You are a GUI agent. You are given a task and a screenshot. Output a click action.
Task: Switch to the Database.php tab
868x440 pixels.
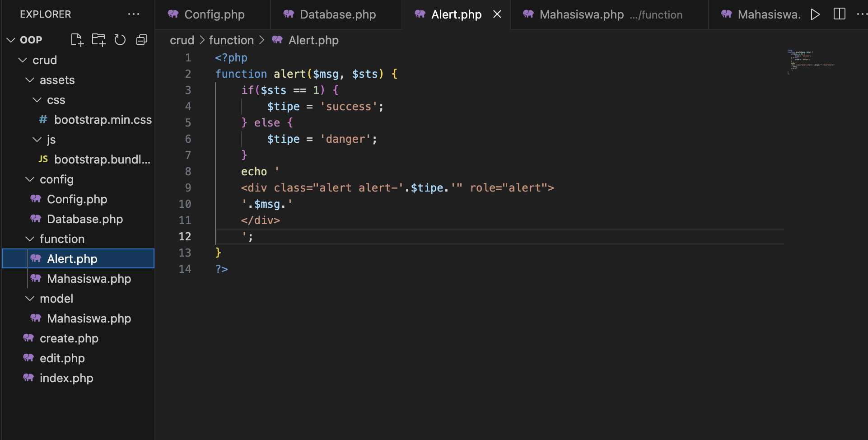pyautogui.click(x=337, y=14)
